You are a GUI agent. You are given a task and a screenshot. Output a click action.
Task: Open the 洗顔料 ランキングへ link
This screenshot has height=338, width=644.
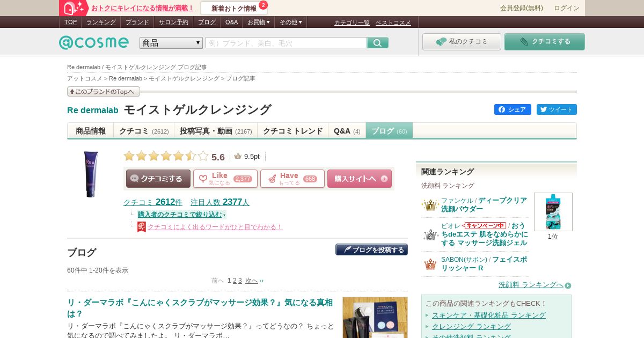pyautogui.click(x=531, y=285)
